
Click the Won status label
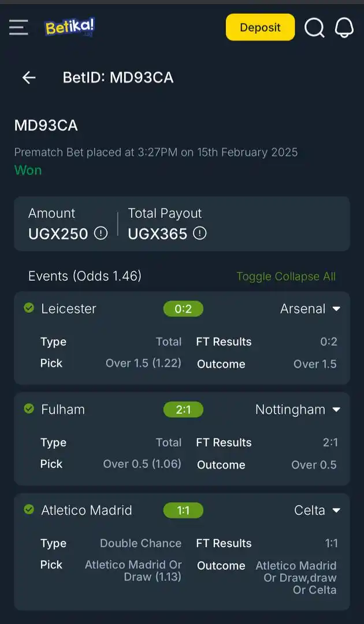[x=28, y=170]
